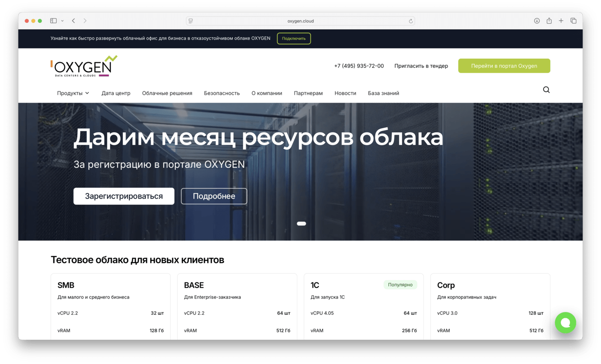Open the Safari share icon
The height and width of the screenshot is (364, 601).
(549, 21)
